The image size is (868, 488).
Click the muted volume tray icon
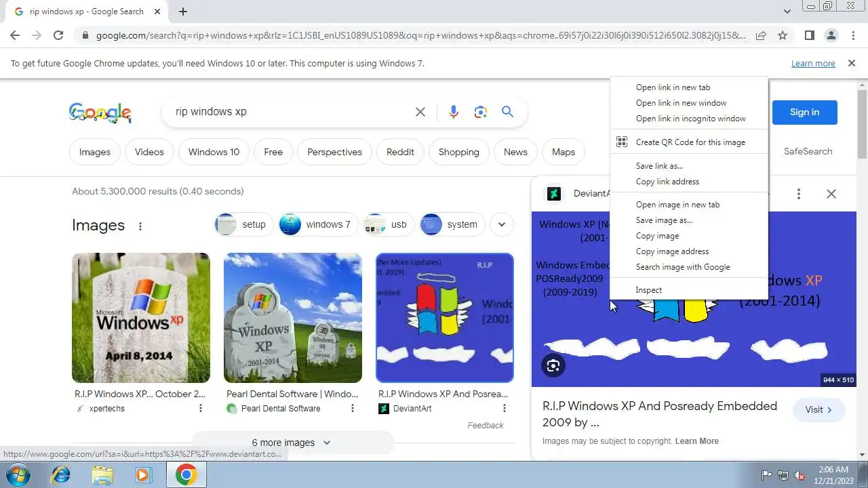800,475
